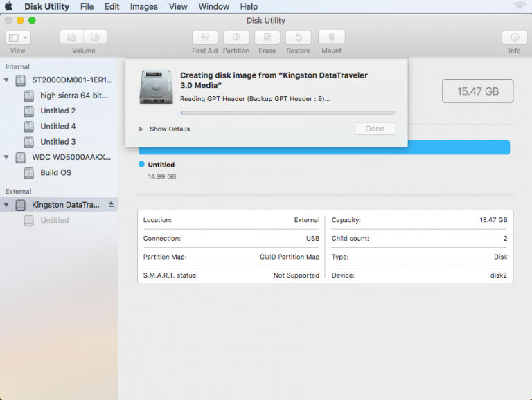Screen dimensions: 532x400
Task: Select Untitled 4 volume in sidebar
Action: [x=57, y=126]
